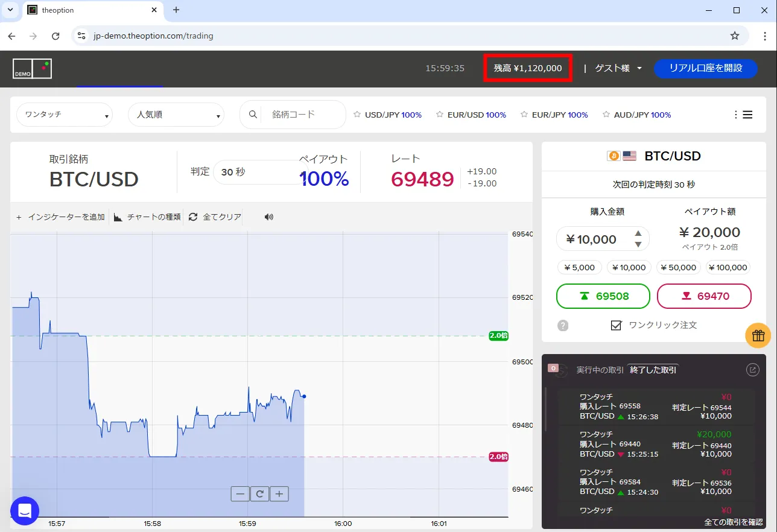777x532 pixels.
Task: Zoom out the chart with minus icon
Action: (240, 494)
